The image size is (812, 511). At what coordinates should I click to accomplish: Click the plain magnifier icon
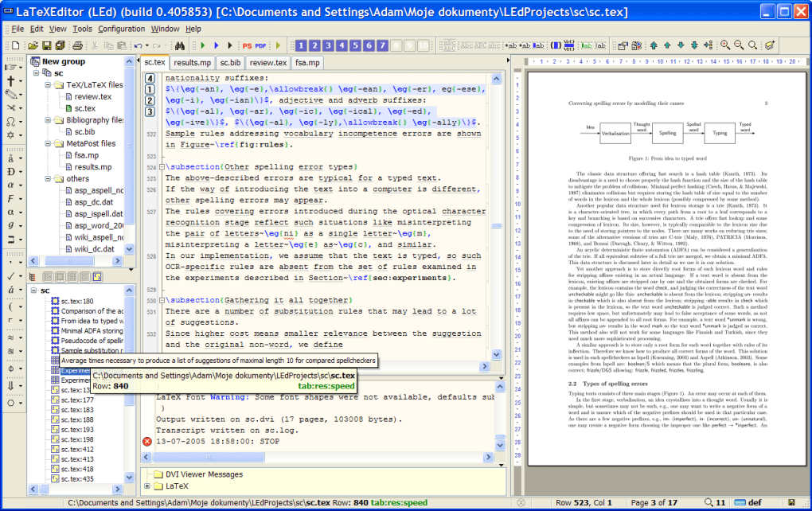coord(752,45)
